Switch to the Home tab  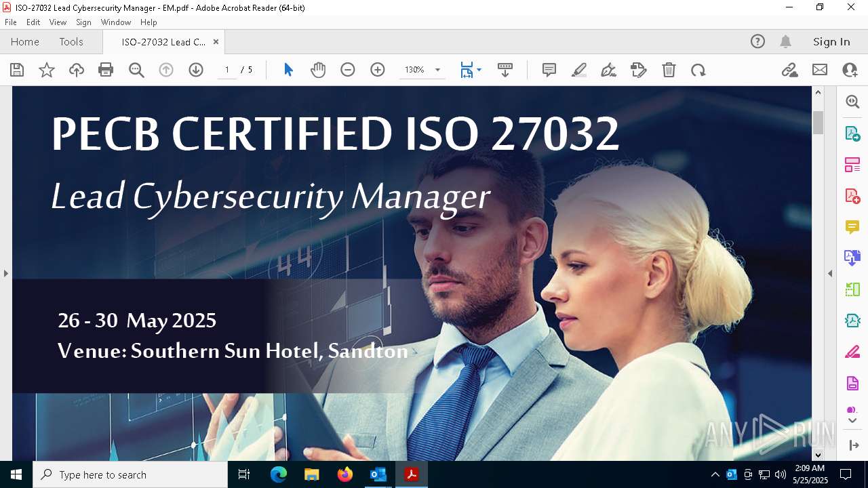pos(25,42)
